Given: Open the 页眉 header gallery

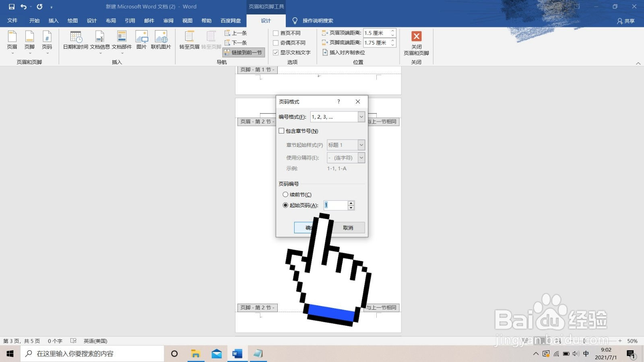Looking at the screenshot, I should [x=12, y=42].
